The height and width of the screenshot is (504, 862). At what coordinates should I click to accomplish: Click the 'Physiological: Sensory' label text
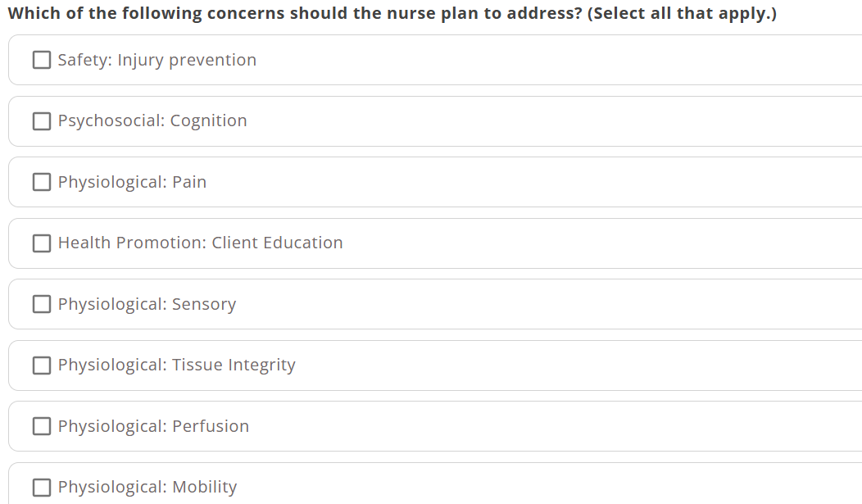click(147, 304)
